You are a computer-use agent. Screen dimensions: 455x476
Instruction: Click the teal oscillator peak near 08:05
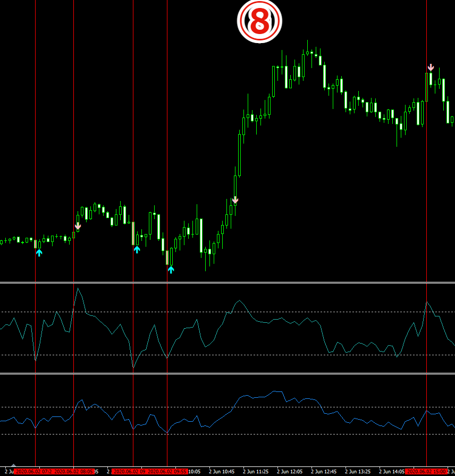(x=78, y=288)
